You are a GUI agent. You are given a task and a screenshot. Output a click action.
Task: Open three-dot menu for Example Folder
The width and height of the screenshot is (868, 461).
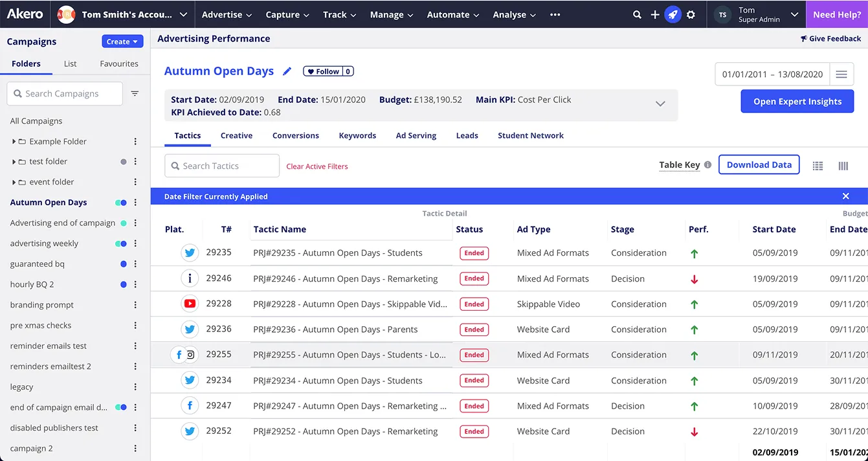135,141
